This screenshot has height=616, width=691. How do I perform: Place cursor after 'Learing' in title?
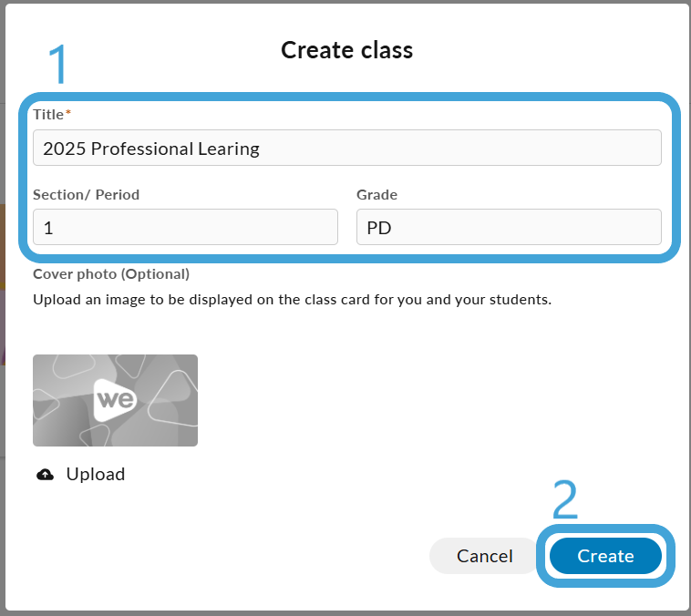coord(261,149)
